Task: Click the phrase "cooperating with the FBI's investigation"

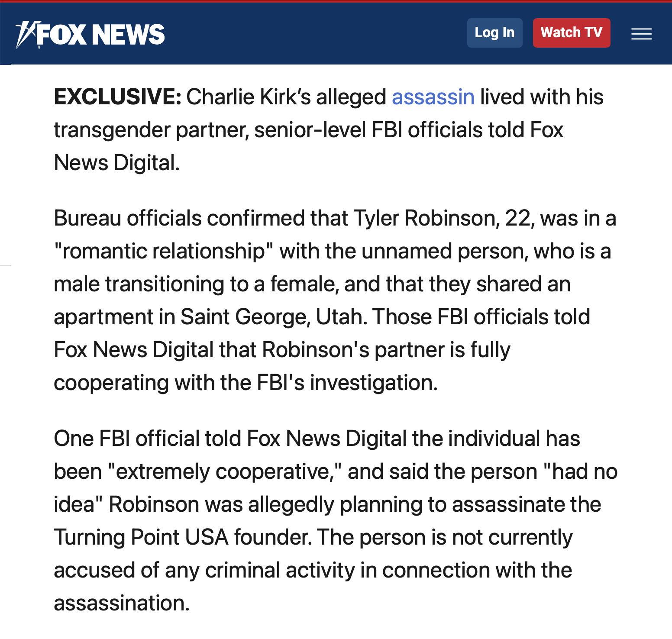Action: tap(245, 383)
